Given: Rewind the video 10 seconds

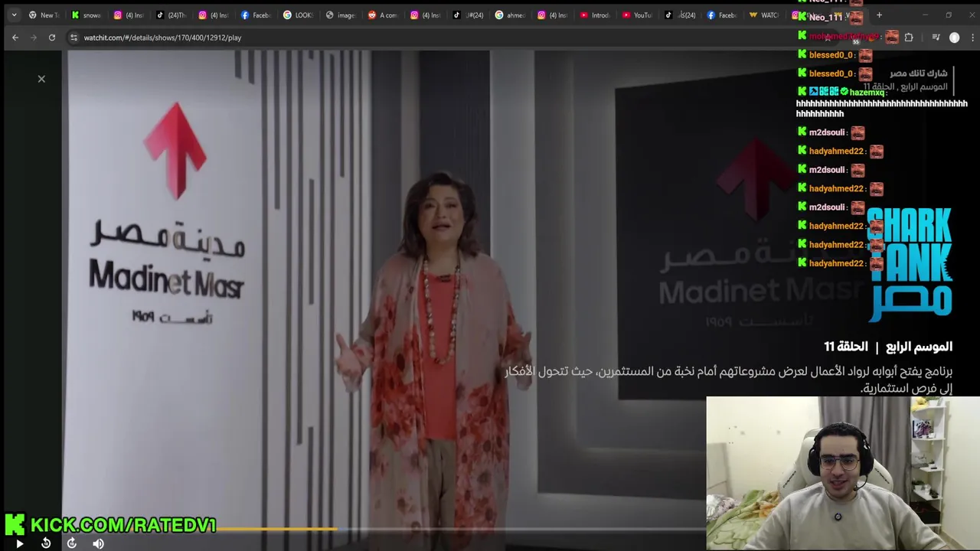Looking at the screenshot, I should pos(46,543).
